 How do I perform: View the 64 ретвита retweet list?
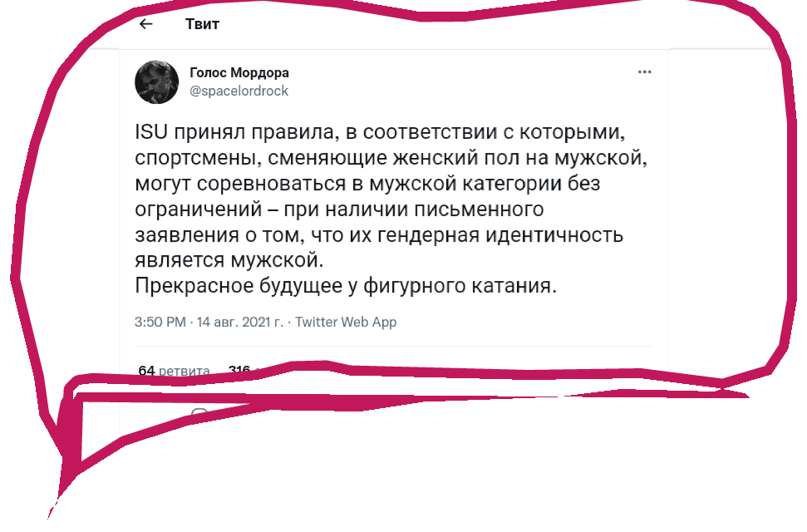tap(174, 370)
